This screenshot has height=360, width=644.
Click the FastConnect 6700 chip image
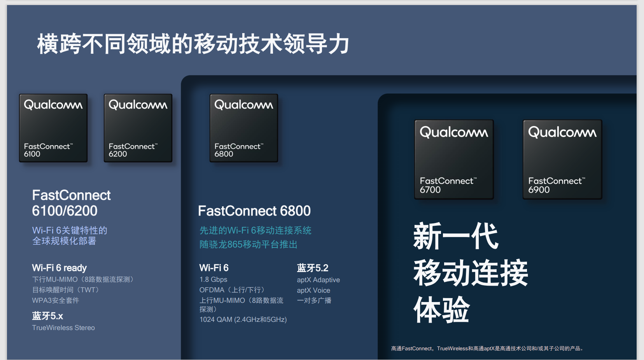click(454, 160)
